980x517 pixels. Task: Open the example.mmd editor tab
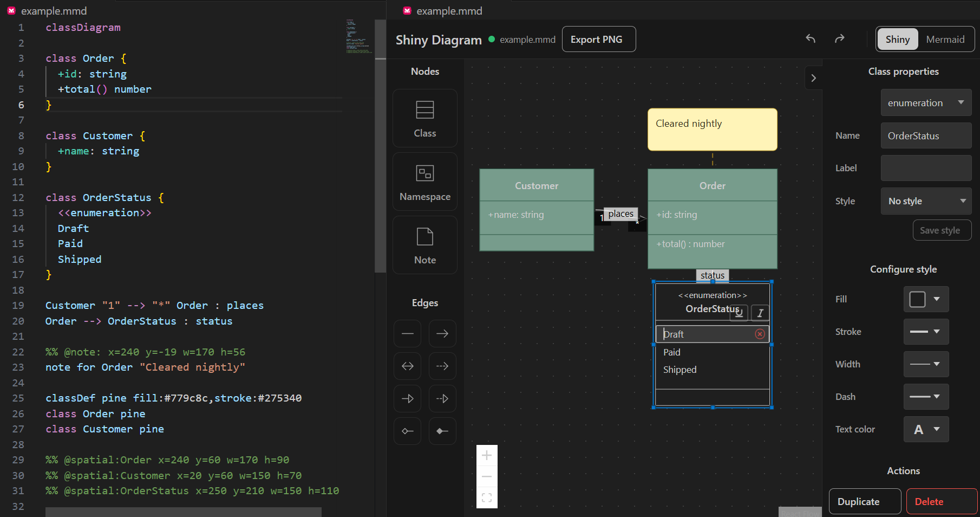click(54, 11)
